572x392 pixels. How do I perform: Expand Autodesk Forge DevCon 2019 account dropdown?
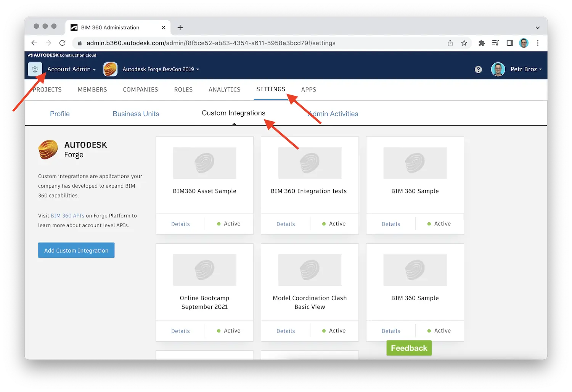[x=161, y=69]
